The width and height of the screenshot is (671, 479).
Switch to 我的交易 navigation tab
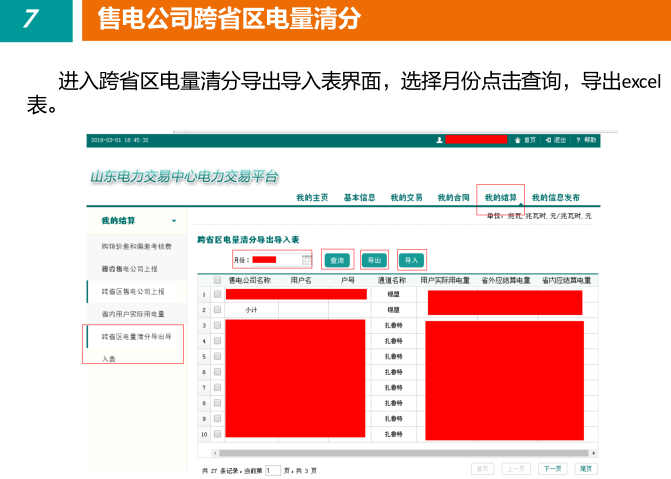(x=406, y=198)
